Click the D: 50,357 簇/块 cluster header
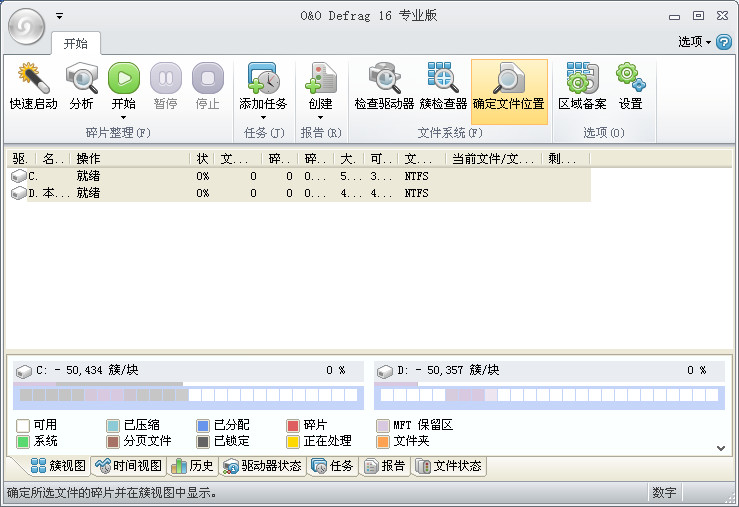Screen dimensions: 739x507 [x=550, y=371]
